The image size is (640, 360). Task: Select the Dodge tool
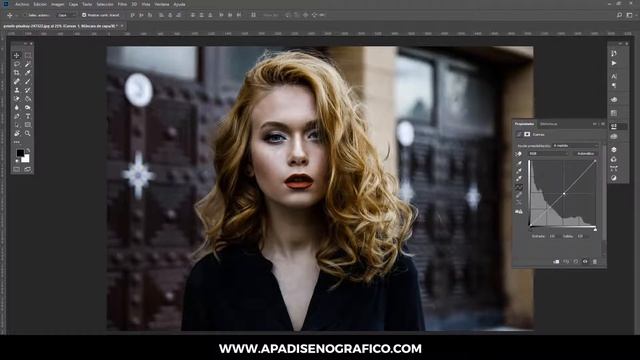click(x=28, y=107)
